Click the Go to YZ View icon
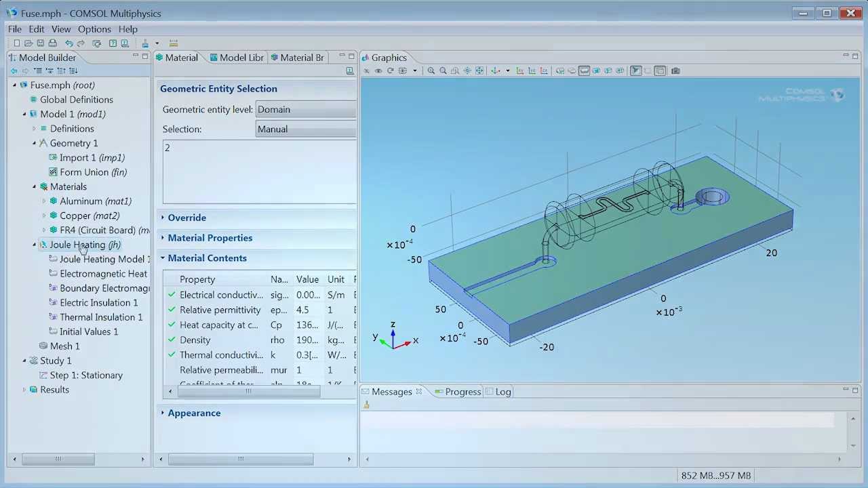The image size is (868, 488). [532, 70]
